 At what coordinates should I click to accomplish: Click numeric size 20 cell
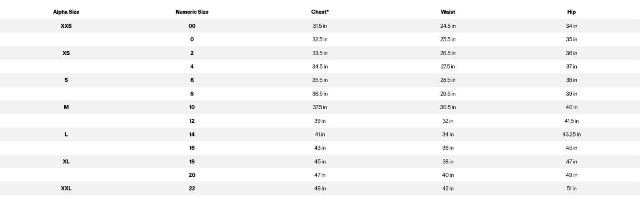click(192, 175)
